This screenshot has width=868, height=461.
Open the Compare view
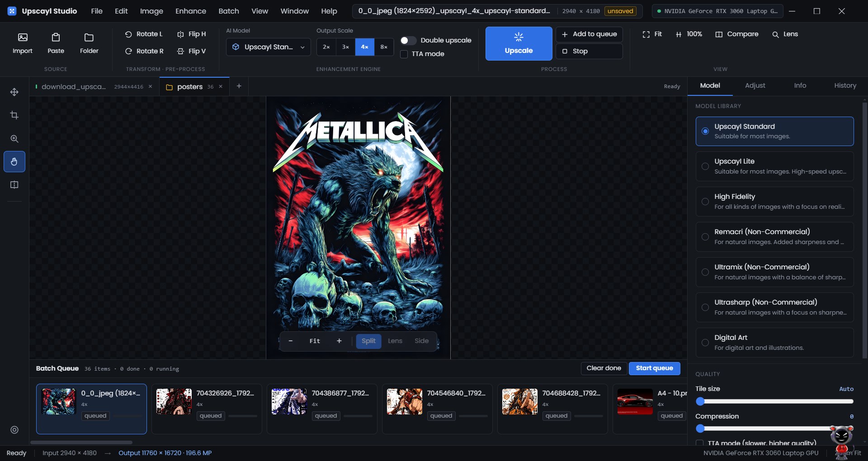pyautogui.click(x=736, y=34)
